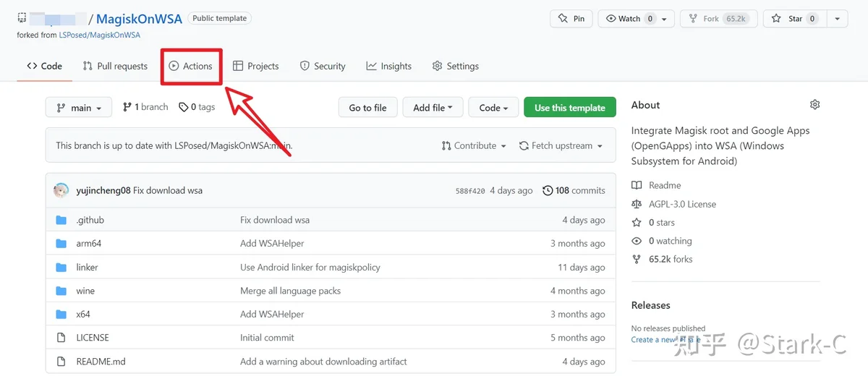Open the Readme link in About
Viewport: 868px width, 379px height.
tap(656, 185)
